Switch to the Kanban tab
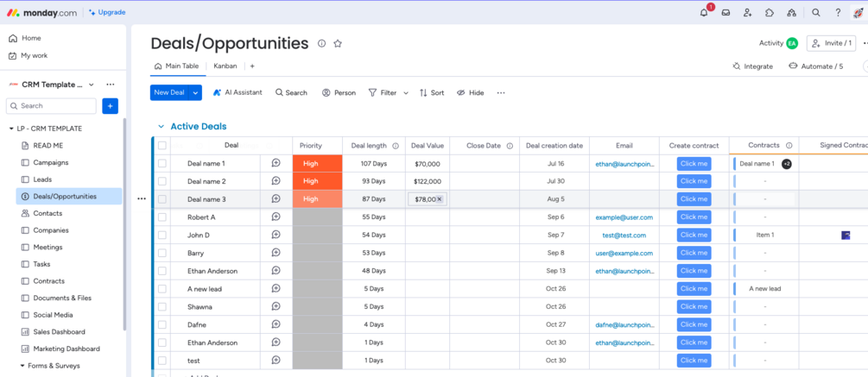Viewport: 868px width, 377px height. tap(225, 66)
